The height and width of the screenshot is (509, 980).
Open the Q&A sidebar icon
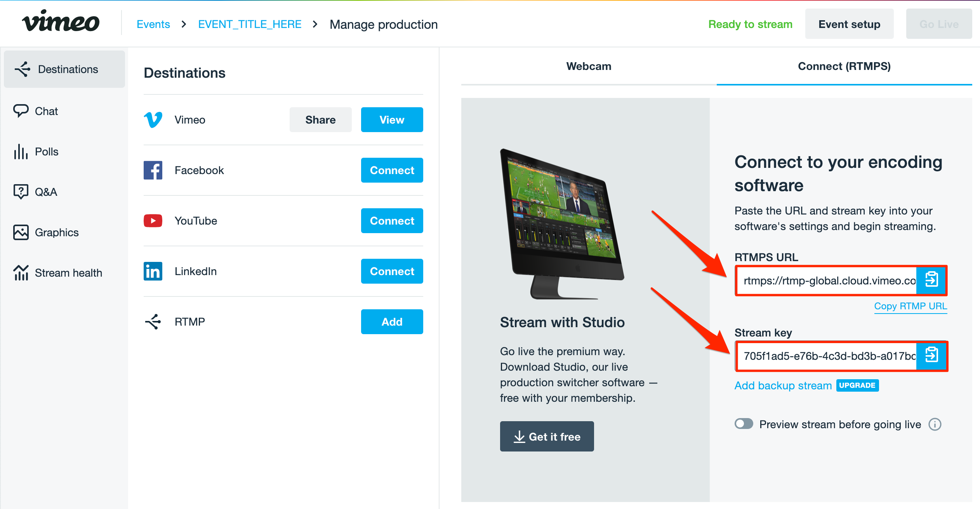click(x=21, y=192)
